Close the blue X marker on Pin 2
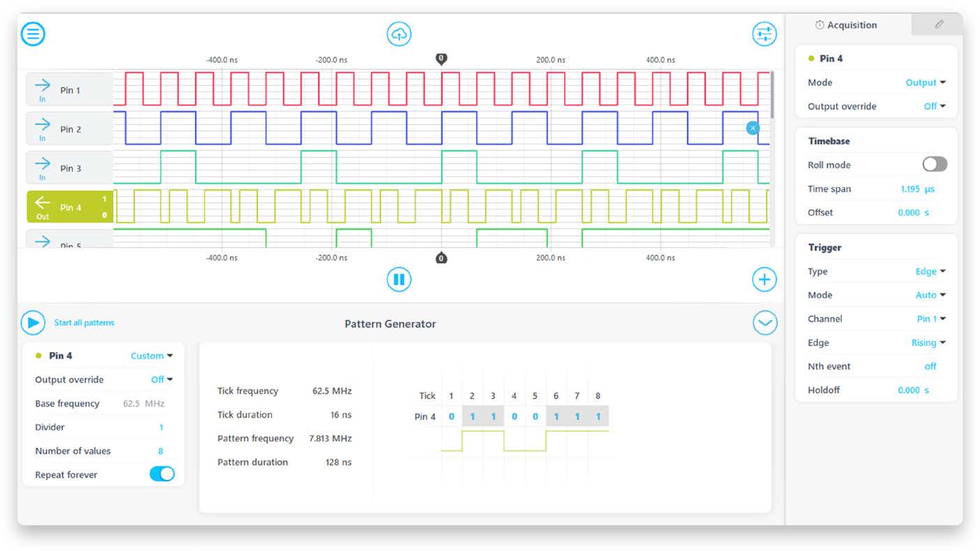980x551 pixels. tap(752, 128)
